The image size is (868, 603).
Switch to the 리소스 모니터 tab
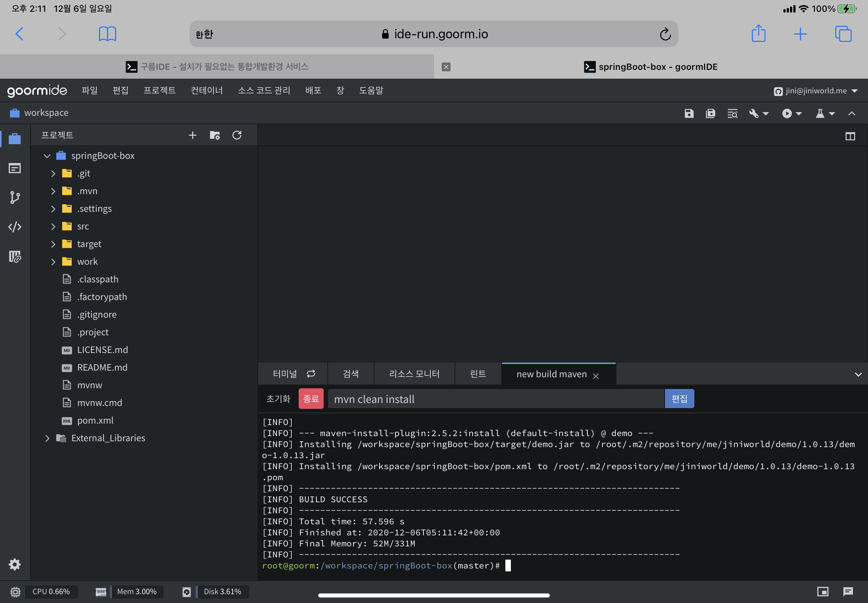[x=414, y=374]
